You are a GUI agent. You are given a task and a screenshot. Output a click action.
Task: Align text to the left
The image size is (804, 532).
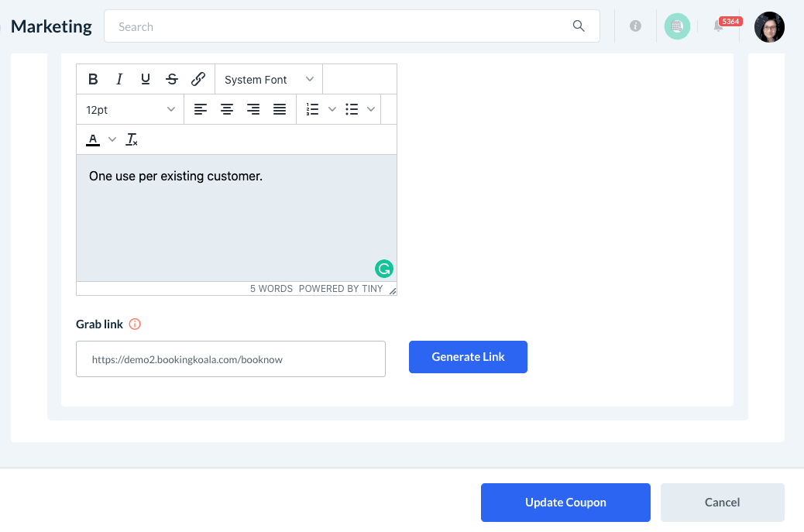[201, 109]
